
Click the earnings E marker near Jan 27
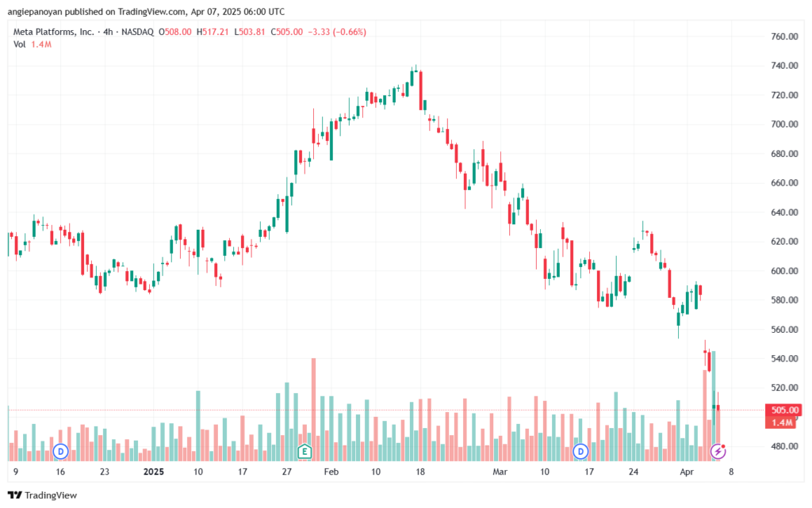304,452
